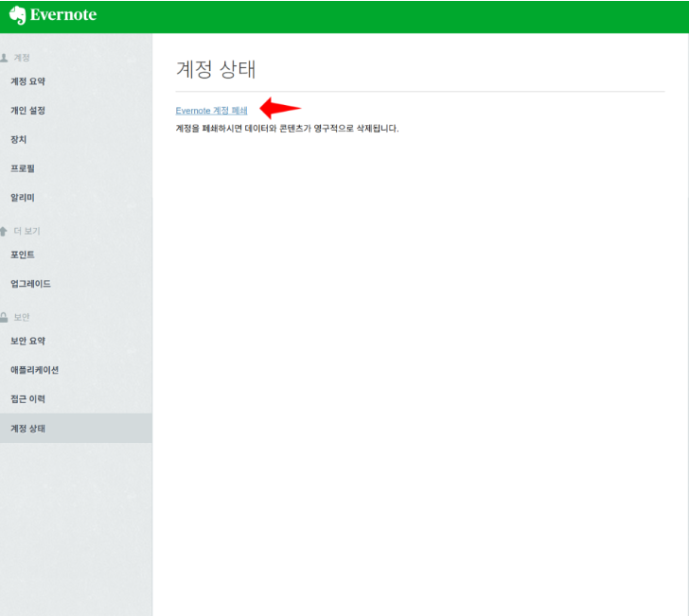Click the Evernote elephant logo icon

tap(18, 15)
